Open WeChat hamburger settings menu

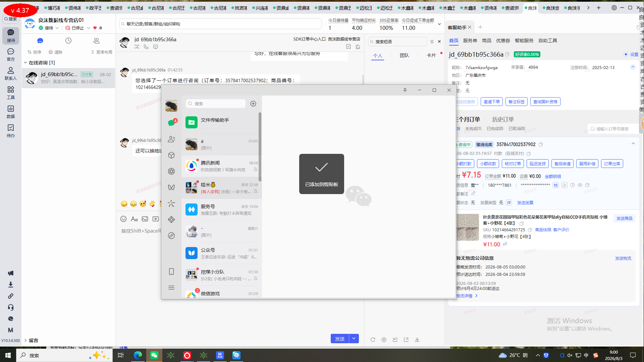(171, 288)
